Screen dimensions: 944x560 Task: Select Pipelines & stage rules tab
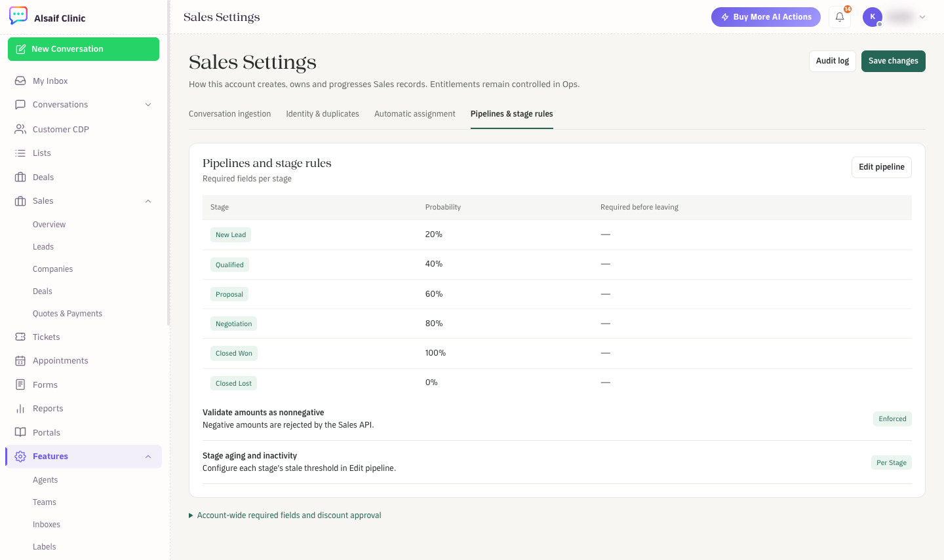[512, 114]
